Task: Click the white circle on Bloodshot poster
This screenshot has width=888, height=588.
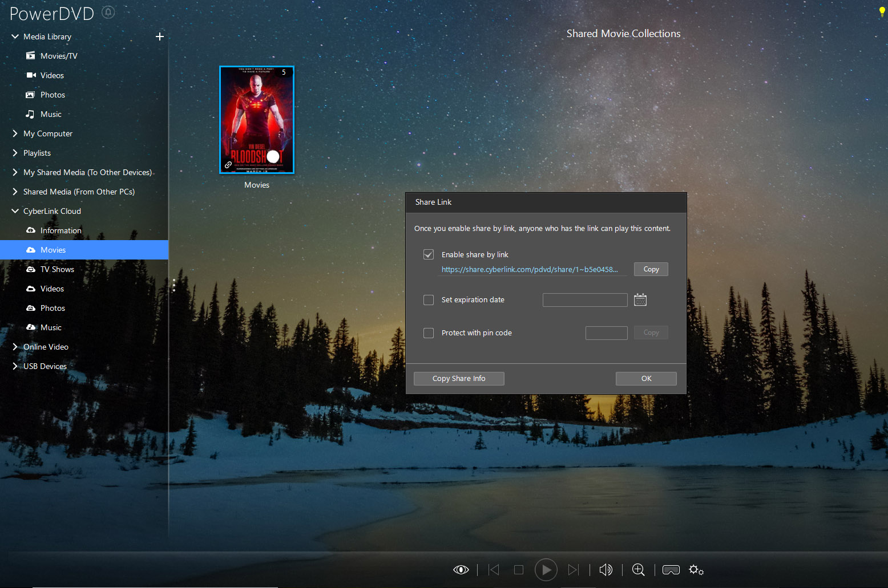Action: (273, 156)
